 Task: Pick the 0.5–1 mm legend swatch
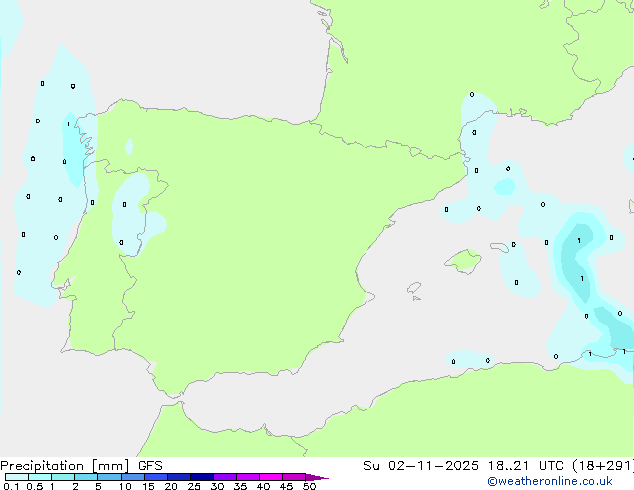point(40,477)
